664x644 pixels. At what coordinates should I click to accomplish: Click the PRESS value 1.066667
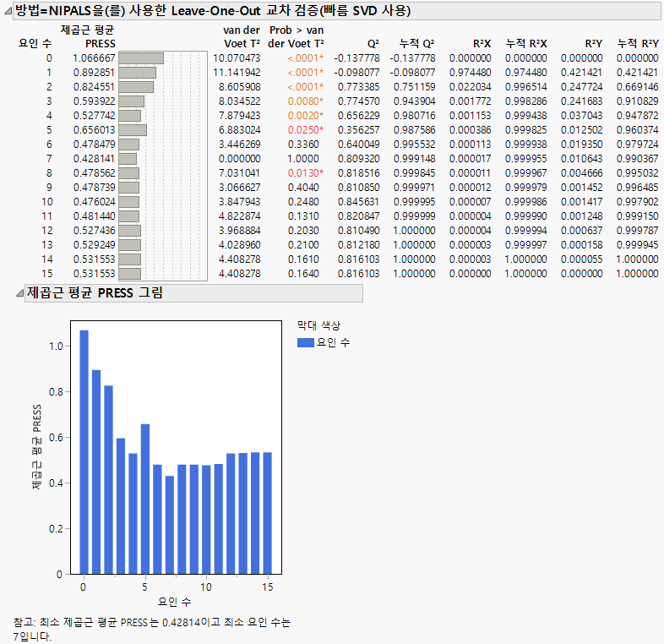[94, 58]
